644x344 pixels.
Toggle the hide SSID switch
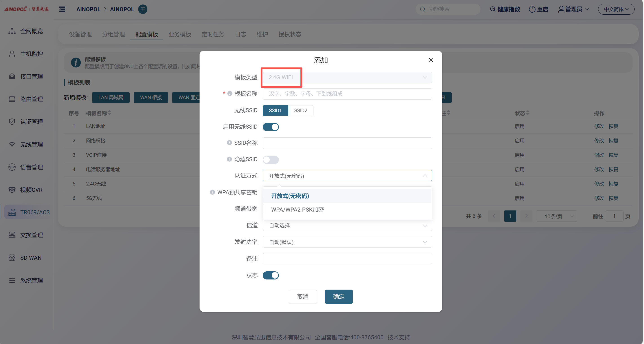(x=271, y=159)
